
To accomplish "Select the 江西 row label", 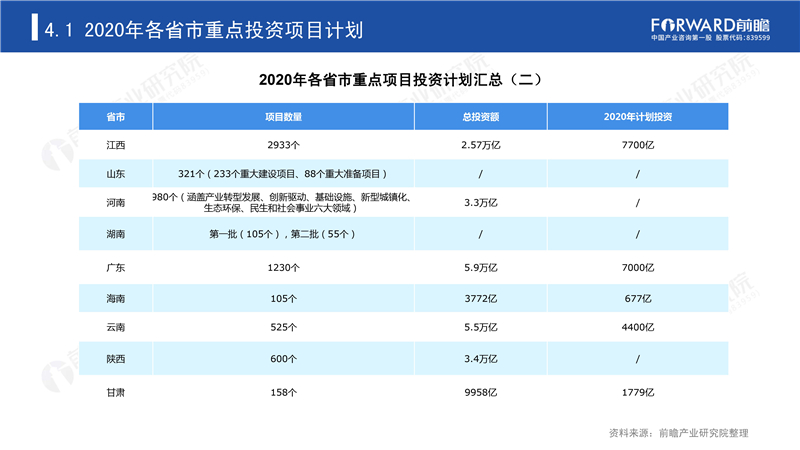I will point(115,145).
